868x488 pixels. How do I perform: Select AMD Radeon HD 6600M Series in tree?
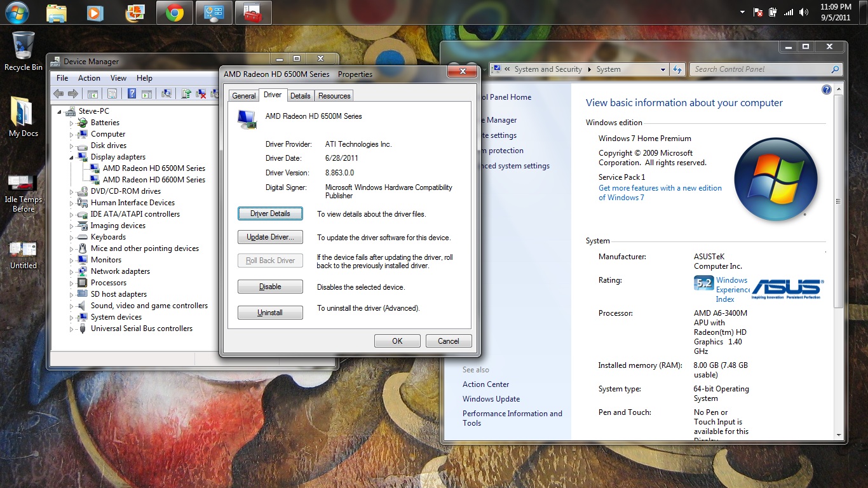[x=154, y=180]
